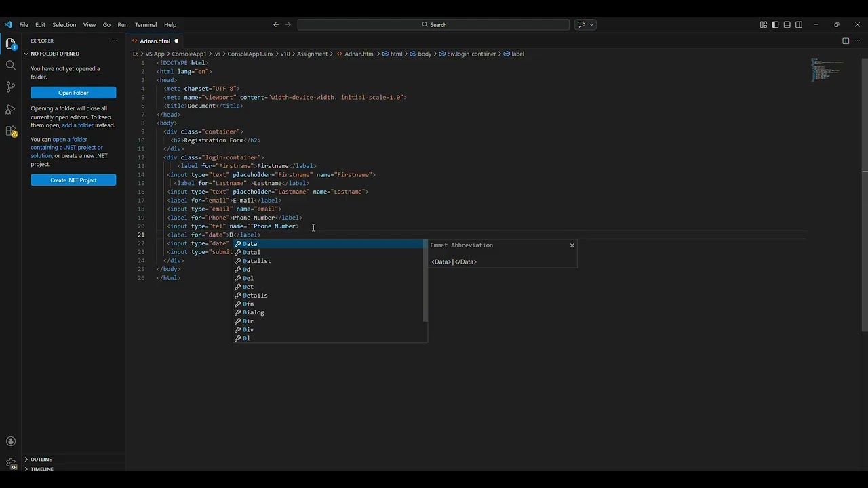Toggle the bottom Panel layout

tap(787, 24)
